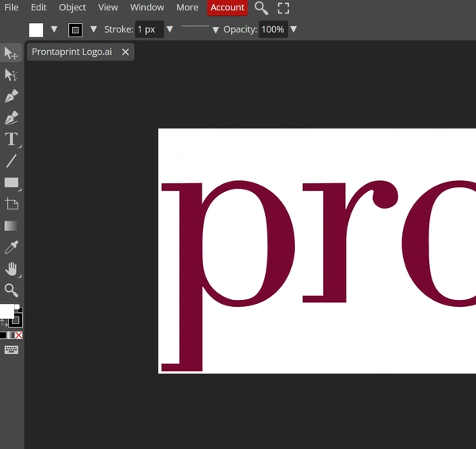Select the Free Pen tool

[11, 117]
